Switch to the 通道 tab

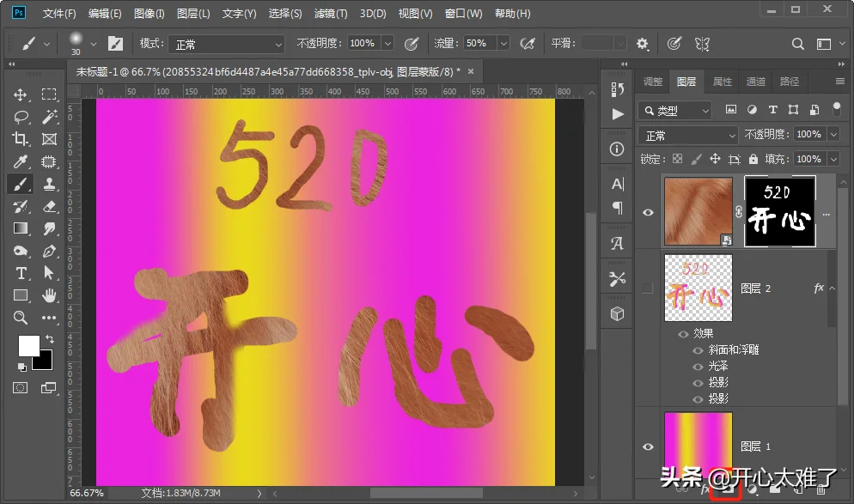pyautogui.click(x=755, y=82)
